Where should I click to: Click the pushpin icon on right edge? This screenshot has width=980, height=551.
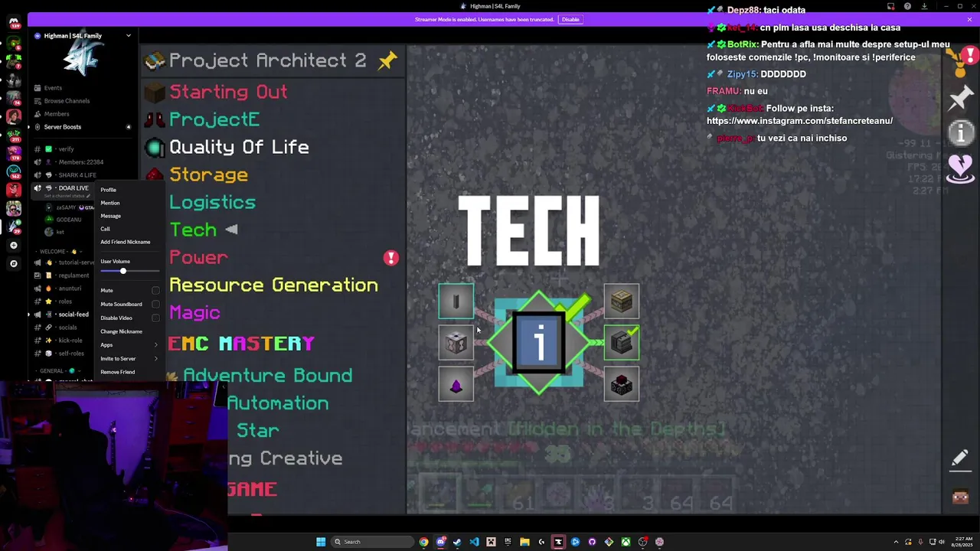[960, 99]
